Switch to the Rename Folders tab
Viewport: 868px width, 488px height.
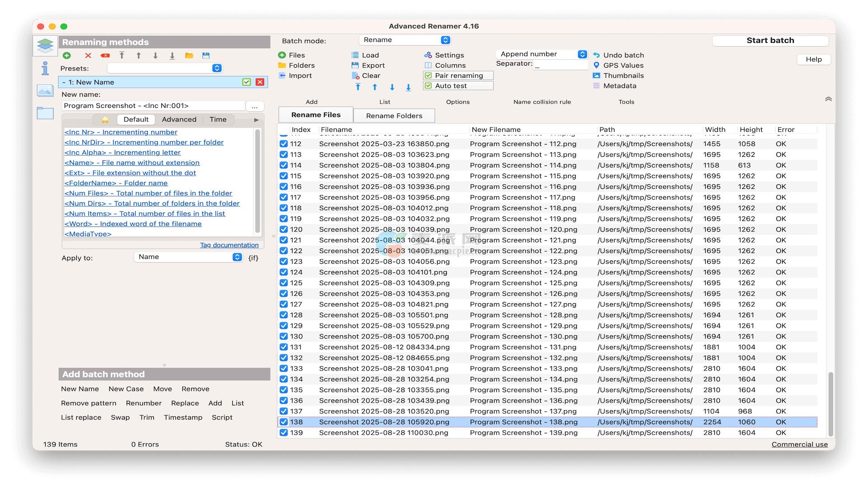coord(394,116)
